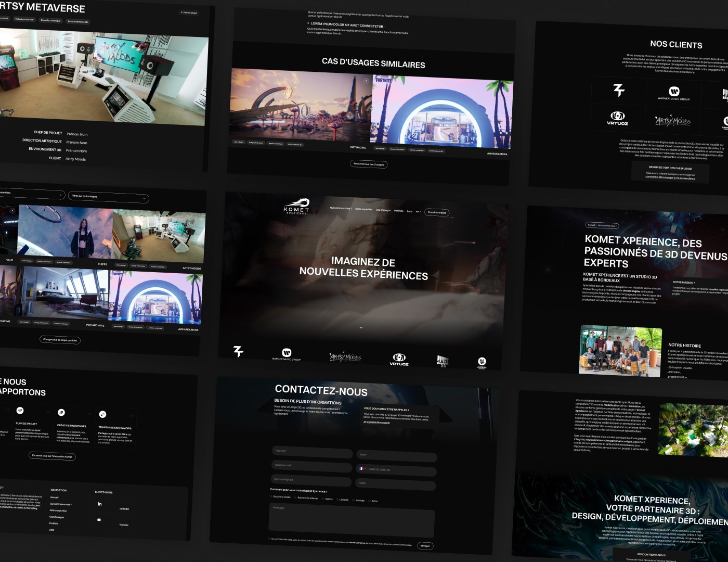Click the Vrtuoz logo in hero strip
Viewport: 728px width, 562px height.
[399, 359]
